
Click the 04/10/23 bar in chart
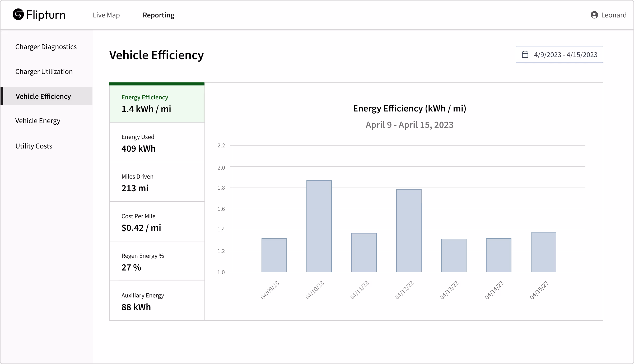point(319,226)
